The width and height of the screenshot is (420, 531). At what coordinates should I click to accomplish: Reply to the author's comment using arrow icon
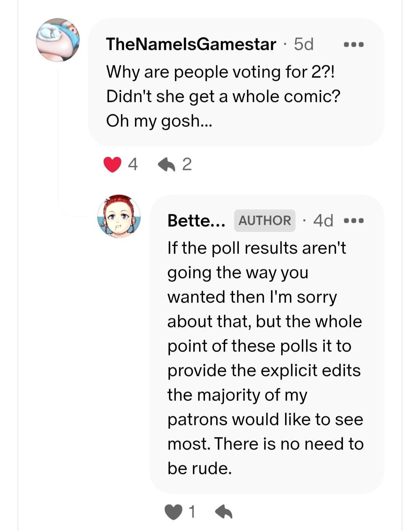[x=224, y=512]
